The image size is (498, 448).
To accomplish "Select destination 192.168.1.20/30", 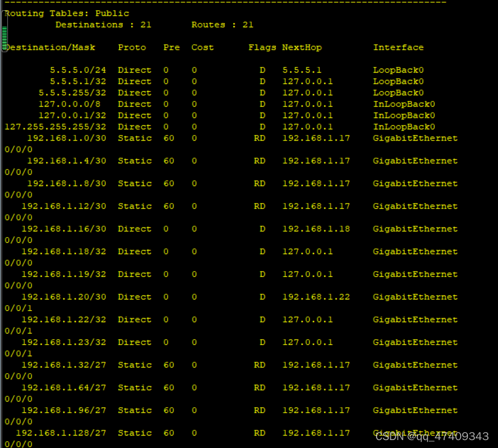I will [64, 297].
